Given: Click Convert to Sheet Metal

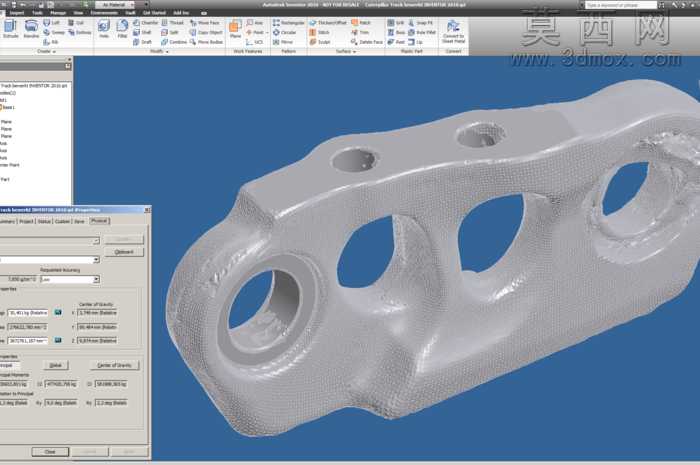Looking at the screenshot, I should point(454,32).
